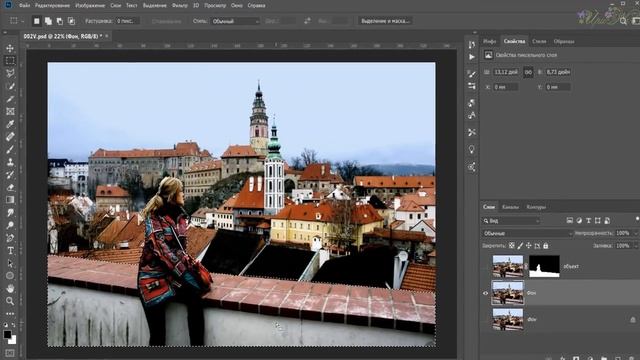The width and height of the screenshot is (640, 360).
Task: Select the Zoom tool
Action: click(x=10, y=301)
